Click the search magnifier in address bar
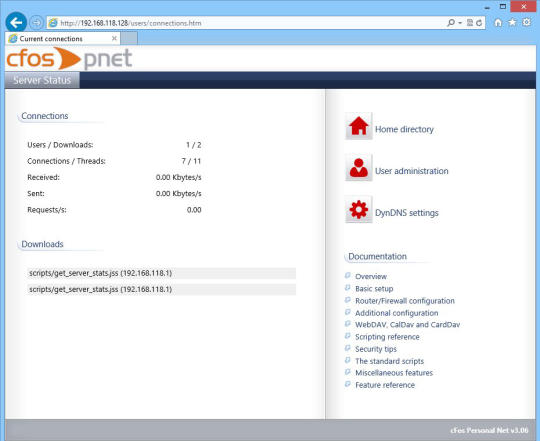540x441 pixels. click(x=450, y=23)
